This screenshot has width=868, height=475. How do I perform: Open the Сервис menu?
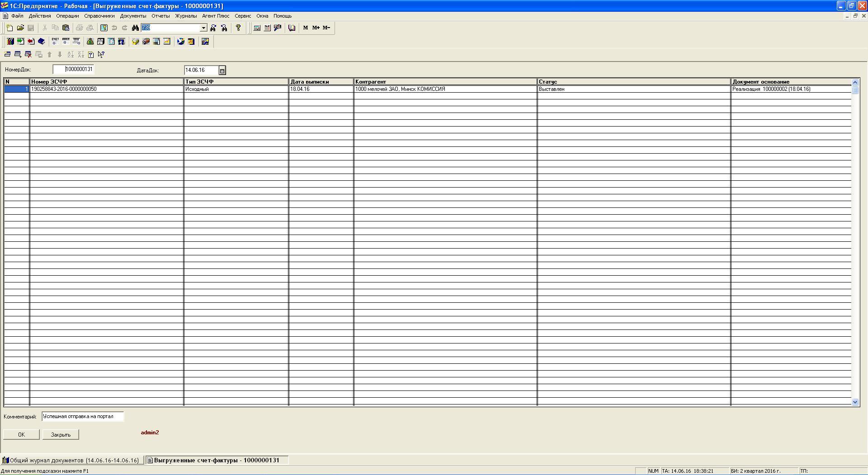tap(243, 16)
